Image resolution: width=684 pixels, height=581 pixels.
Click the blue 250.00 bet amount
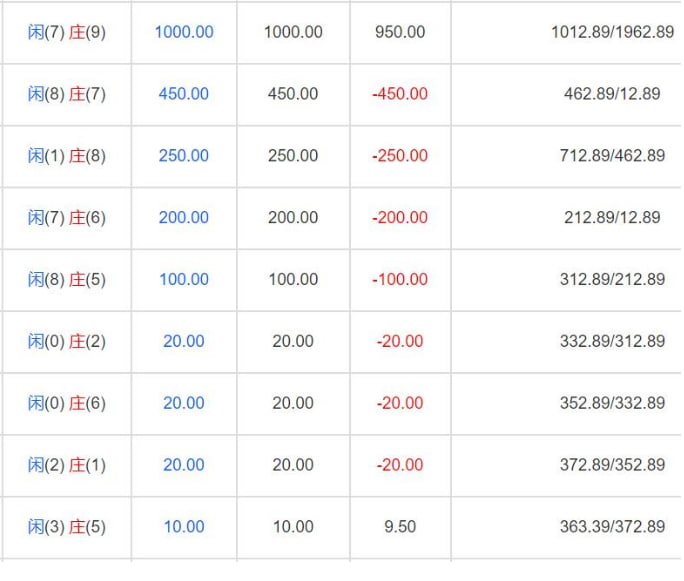184,156
